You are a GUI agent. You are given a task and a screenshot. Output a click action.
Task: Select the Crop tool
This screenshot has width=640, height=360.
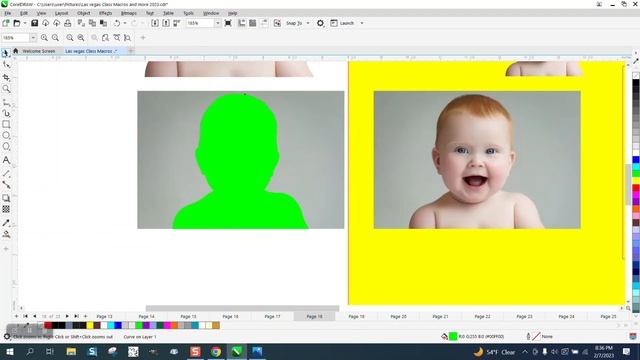point(6,77)
